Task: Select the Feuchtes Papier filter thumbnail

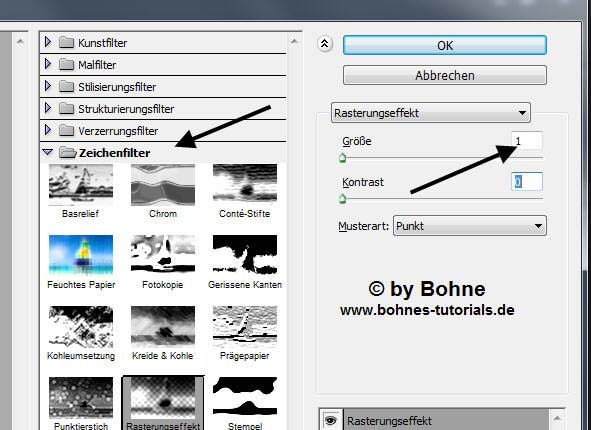Action: point(81,255)
